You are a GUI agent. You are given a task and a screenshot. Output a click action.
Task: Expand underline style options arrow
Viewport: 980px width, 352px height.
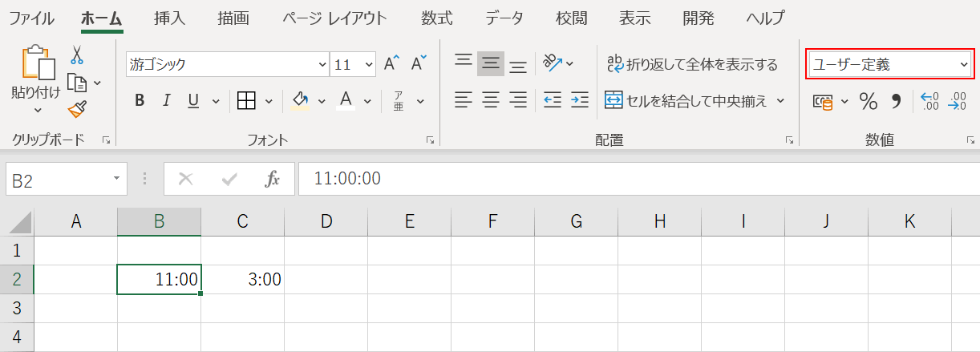click(214, 101)
